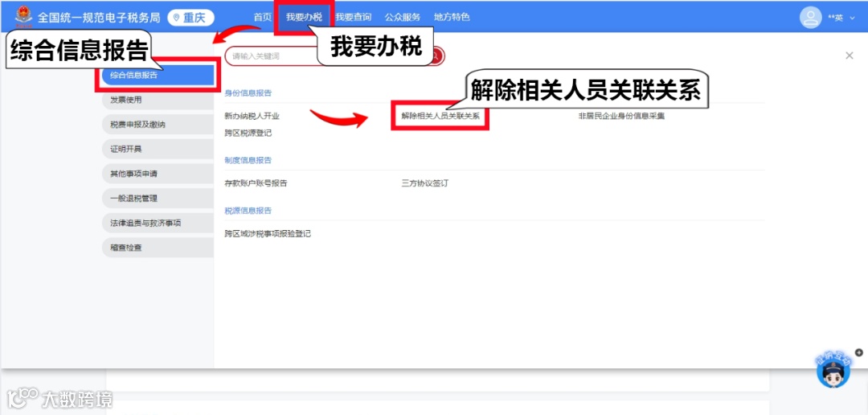This screenshot has height=415, width=868.
Task: Click the user avatar icon
Action: [810, 17]
